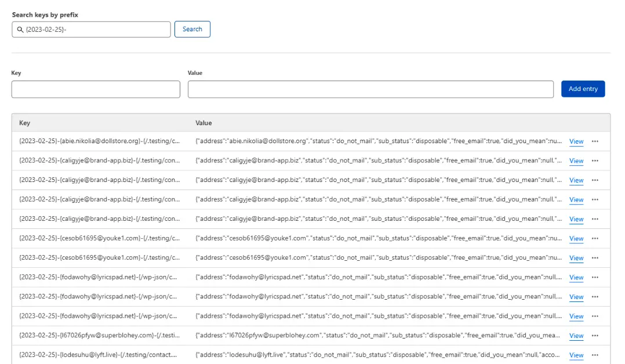The width and height of the screenshot is (625, 364).
Task: Click the Value column header
Action: (x=204, y=123)
